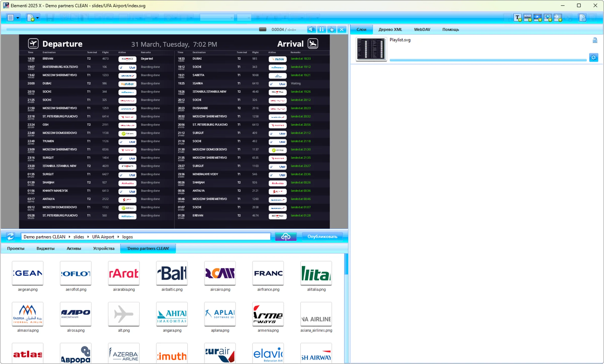Refresh the file browser
This screenshot has width=604, height=364.
10,236
